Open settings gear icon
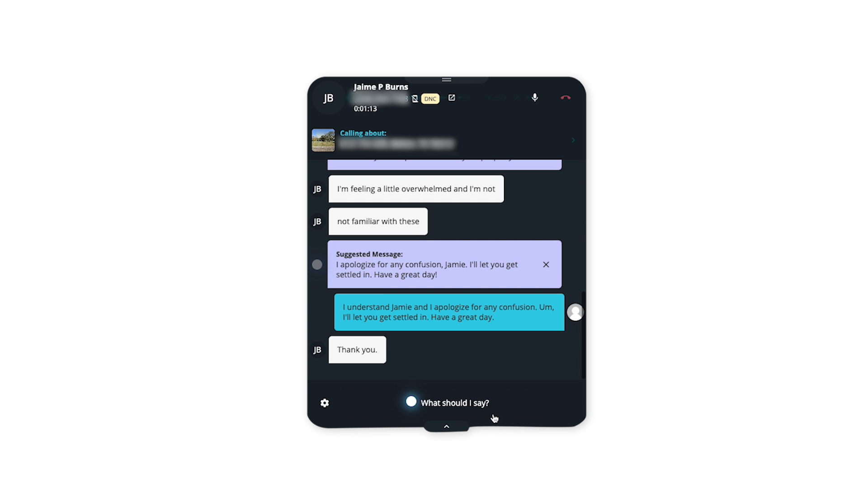Image resolution: width=868 pixels, height=488 pixels. coord(324,403)
